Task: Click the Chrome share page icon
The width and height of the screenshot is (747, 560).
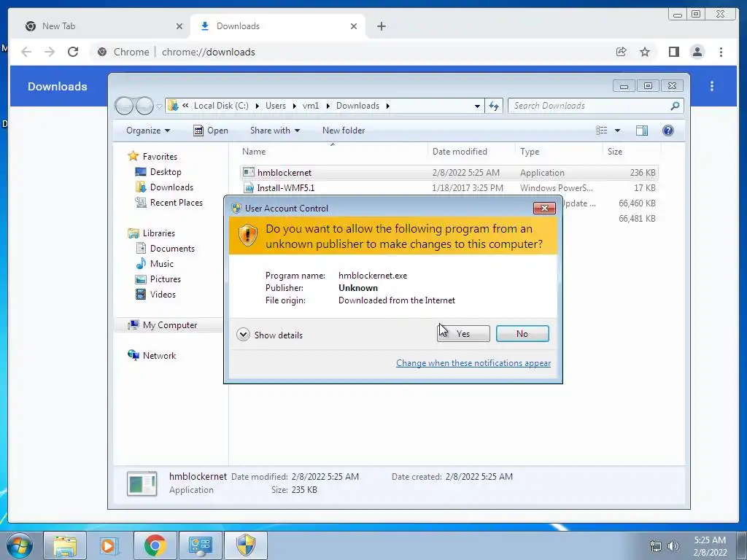Action: [x=622, y=52]
